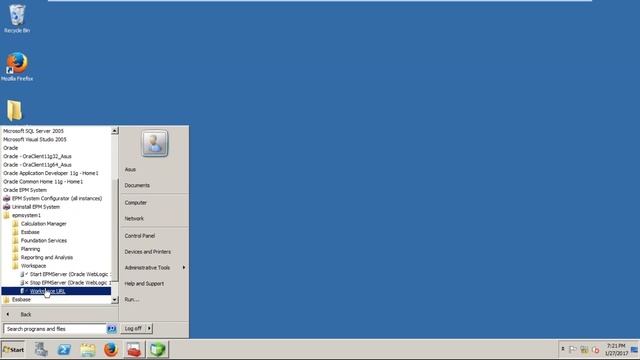The image size is (640, 360).
Task: Open the Run... dialog entry
Action: coord(132,300)
